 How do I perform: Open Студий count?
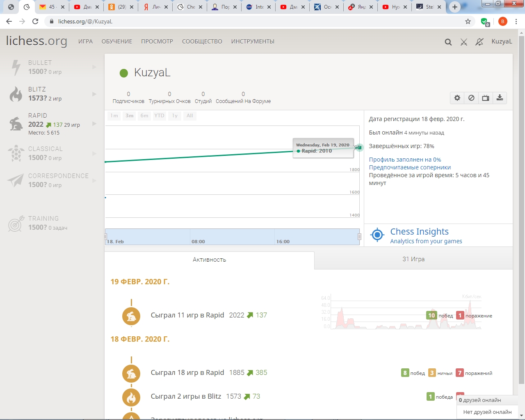click(x=203, y=98)
